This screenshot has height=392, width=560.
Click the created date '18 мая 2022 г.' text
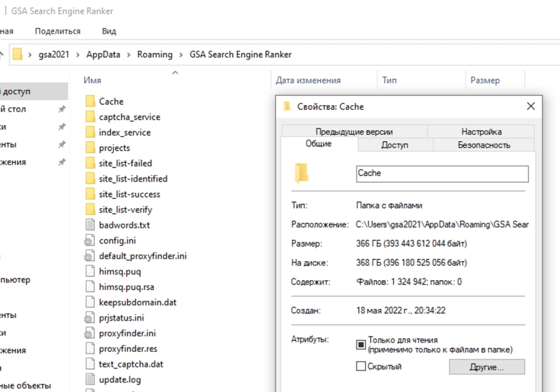pos(401,311)
